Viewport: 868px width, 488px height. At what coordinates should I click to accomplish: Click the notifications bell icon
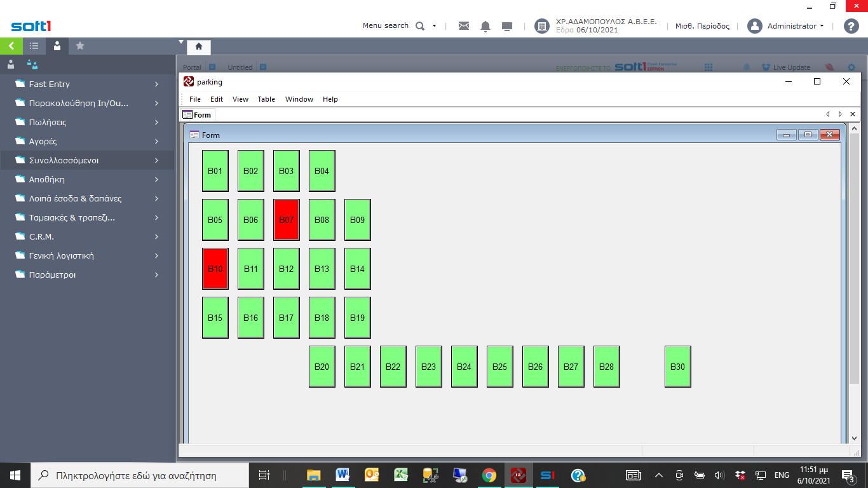point(485,26)
